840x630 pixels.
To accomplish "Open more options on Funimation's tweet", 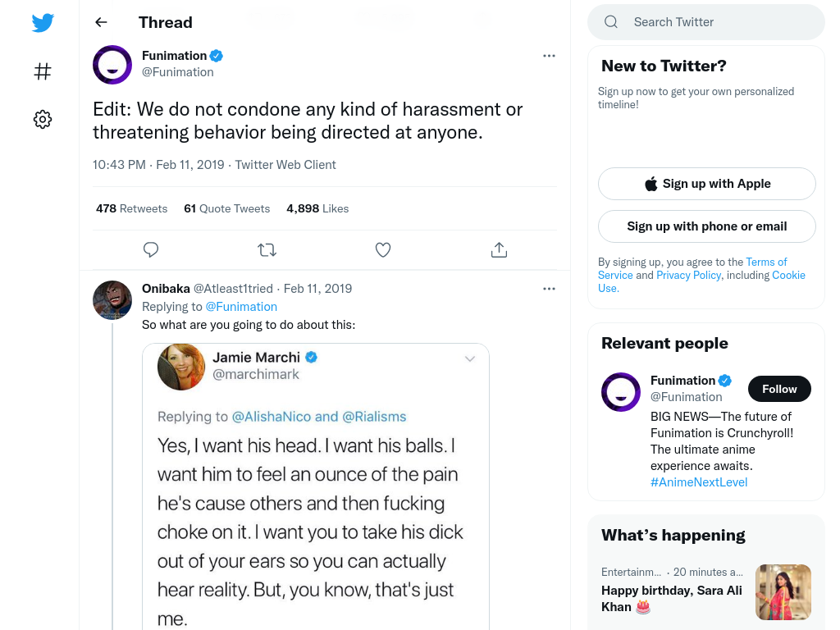I will click(549, 56).
